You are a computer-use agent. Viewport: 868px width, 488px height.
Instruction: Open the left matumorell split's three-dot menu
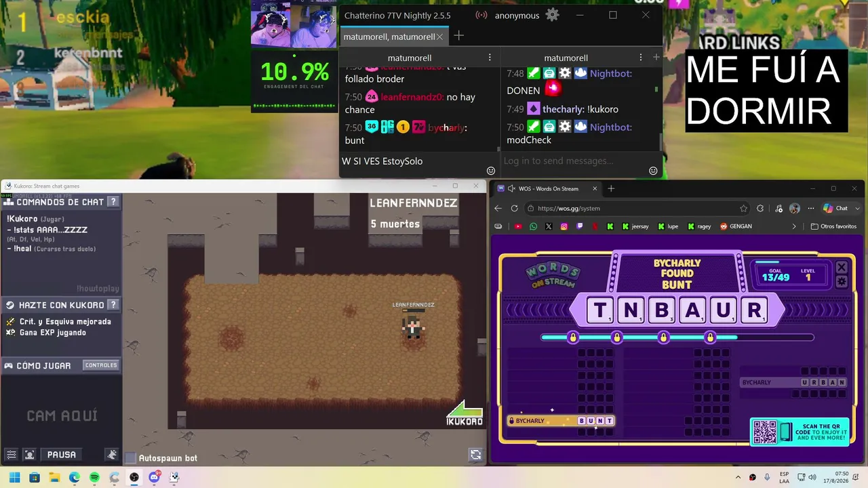coord(490,58)
